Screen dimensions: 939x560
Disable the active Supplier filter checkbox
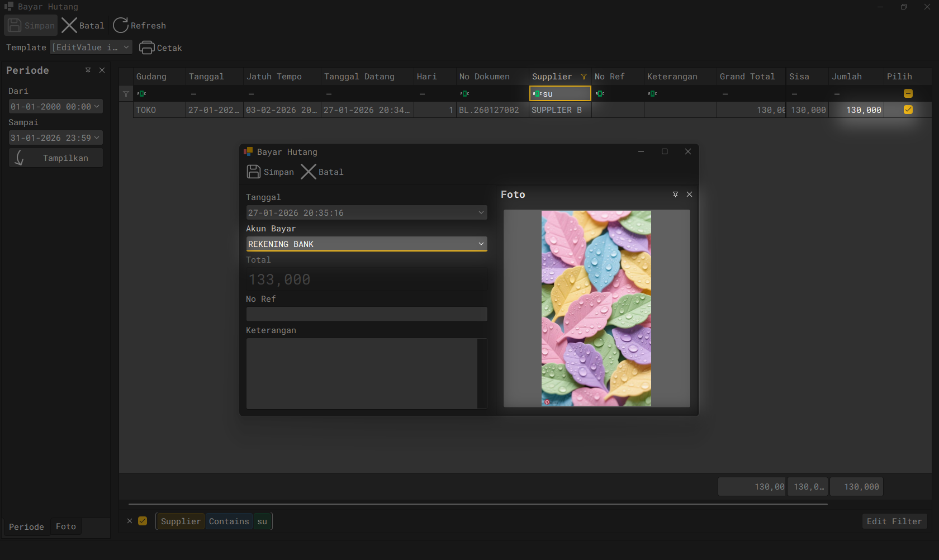coord(143,521)
